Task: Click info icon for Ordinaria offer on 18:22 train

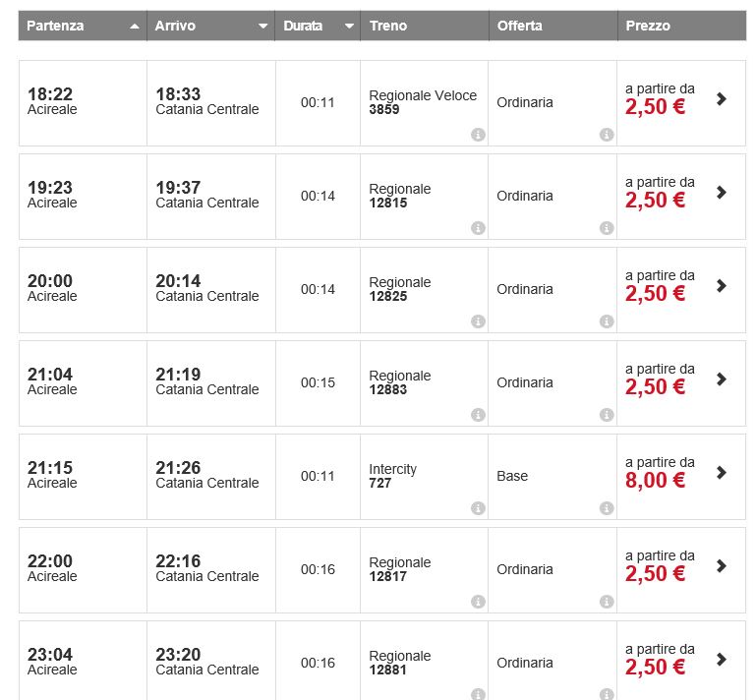Action: tap(607, 135)
